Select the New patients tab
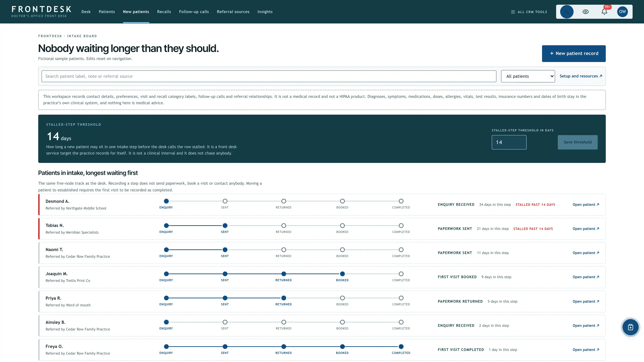 136,12
